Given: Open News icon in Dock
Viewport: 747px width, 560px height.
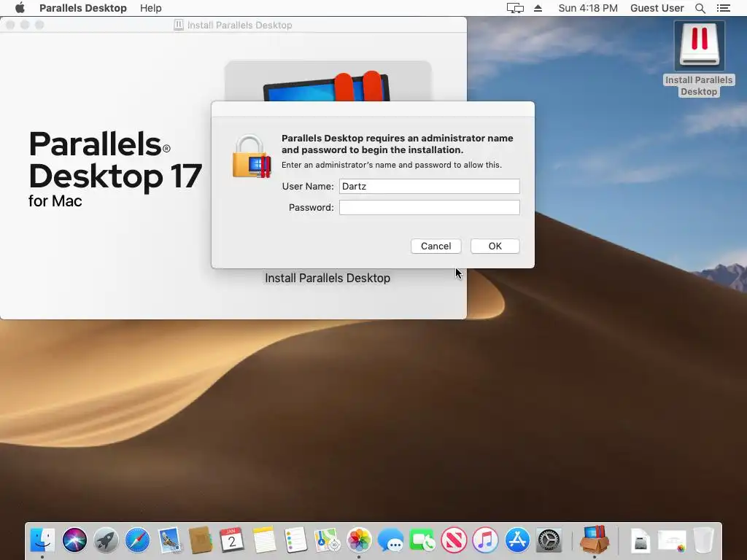Looking at the screenshot, I should pos(454,540).
